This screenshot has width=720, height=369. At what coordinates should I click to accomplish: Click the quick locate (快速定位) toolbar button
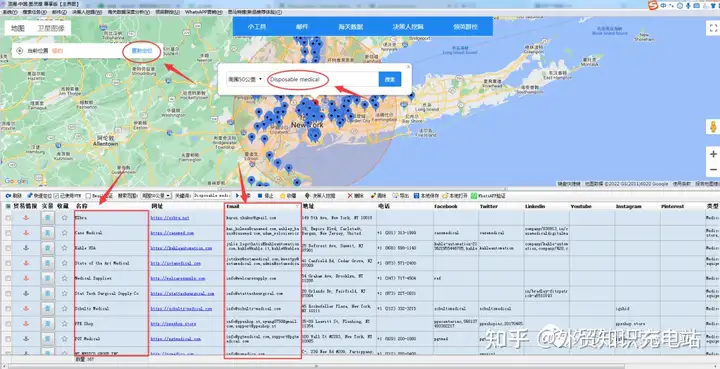click(x=39, y=196)
